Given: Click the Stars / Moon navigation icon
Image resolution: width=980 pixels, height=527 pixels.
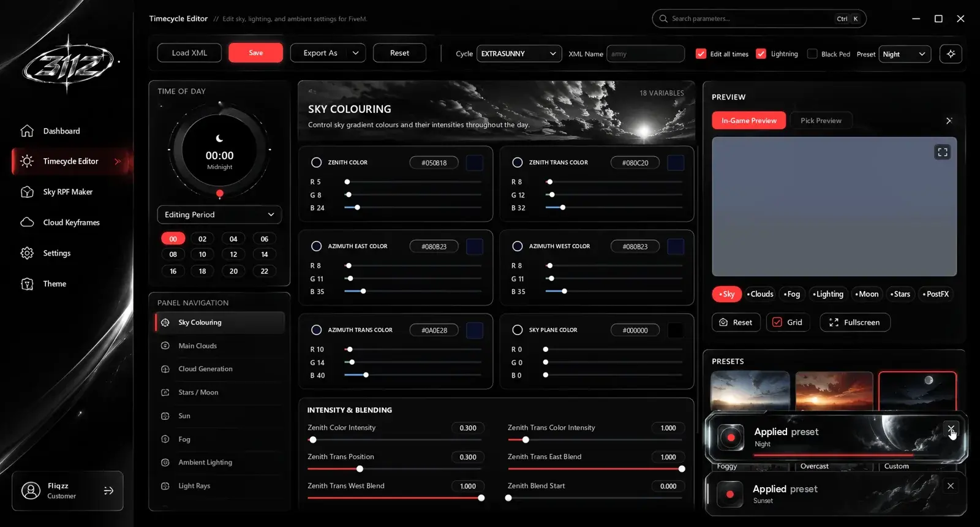Looking at the screenshot, I should [x=165, y=392].
